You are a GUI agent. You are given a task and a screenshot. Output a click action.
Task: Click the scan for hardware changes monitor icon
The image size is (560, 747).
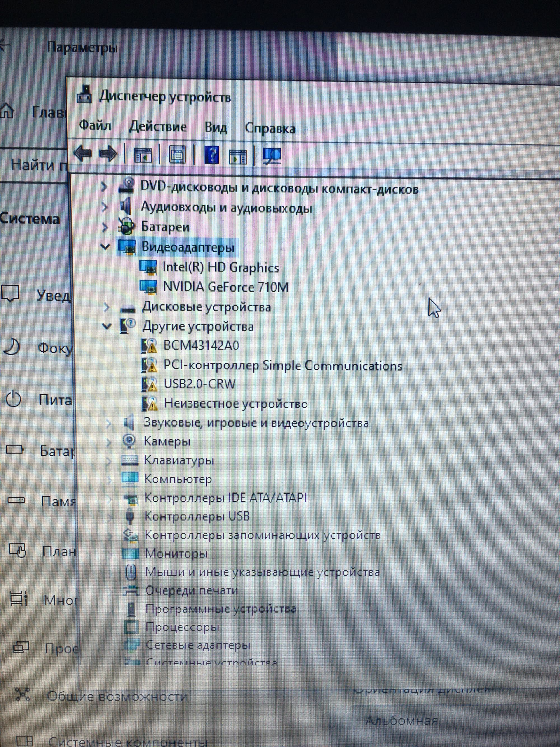[x=272, y=156]
